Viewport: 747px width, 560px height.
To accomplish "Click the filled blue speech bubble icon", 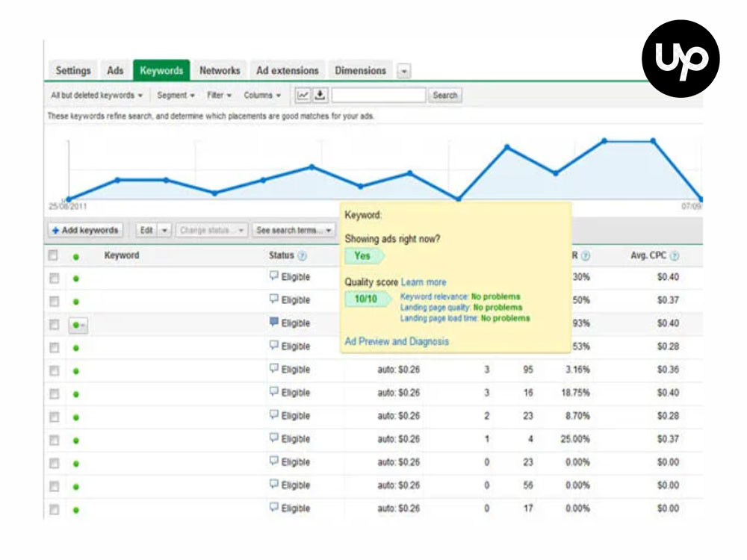I will click(x=274, y=322).
